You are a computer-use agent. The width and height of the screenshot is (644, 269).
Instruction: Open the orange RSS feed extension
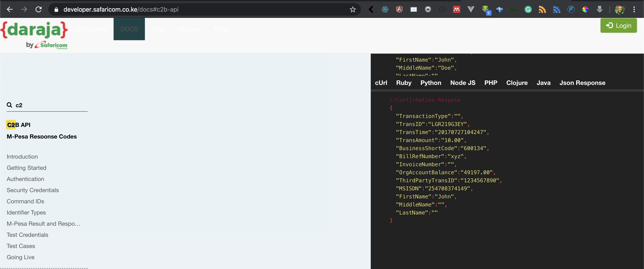click(542, 9)
